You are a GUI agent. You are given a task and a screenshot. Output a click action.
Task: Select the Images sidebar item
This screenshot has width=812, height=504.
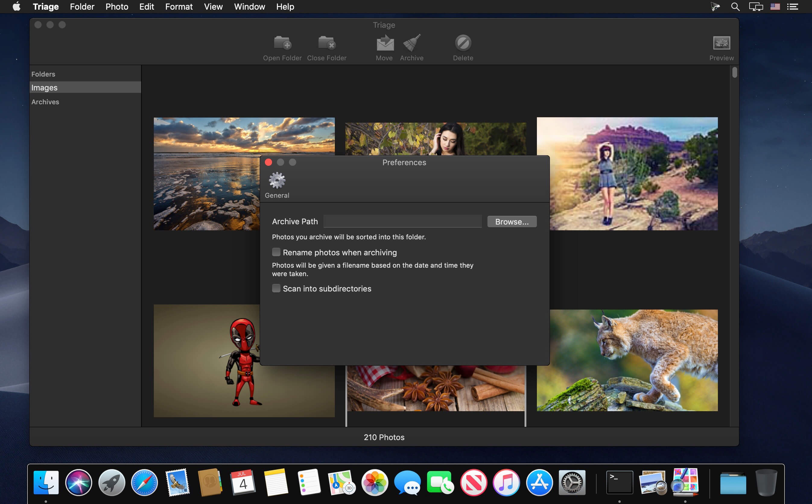pos(84,87)
